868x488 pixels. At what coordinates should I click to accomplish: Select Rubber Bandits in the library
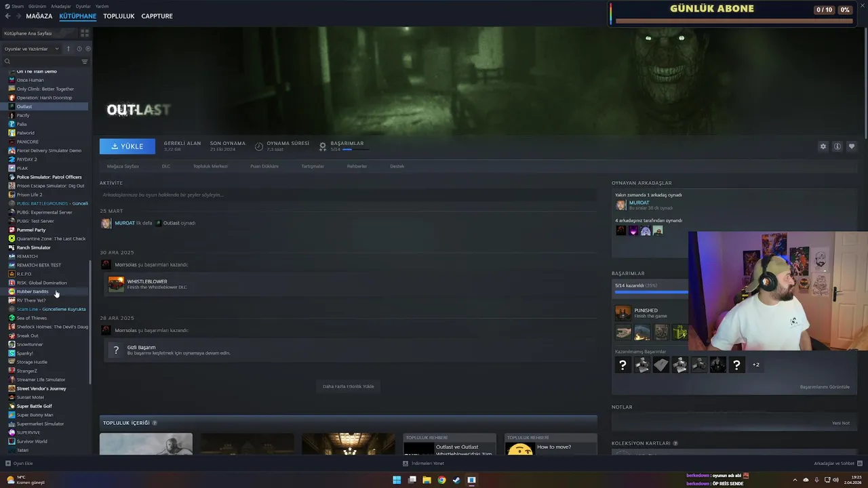click(33, 291)
